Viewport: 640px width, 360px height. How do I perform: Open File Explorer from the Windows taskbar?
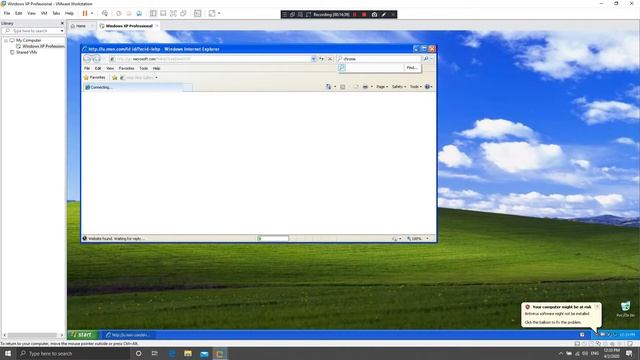[x=188, y=353]
